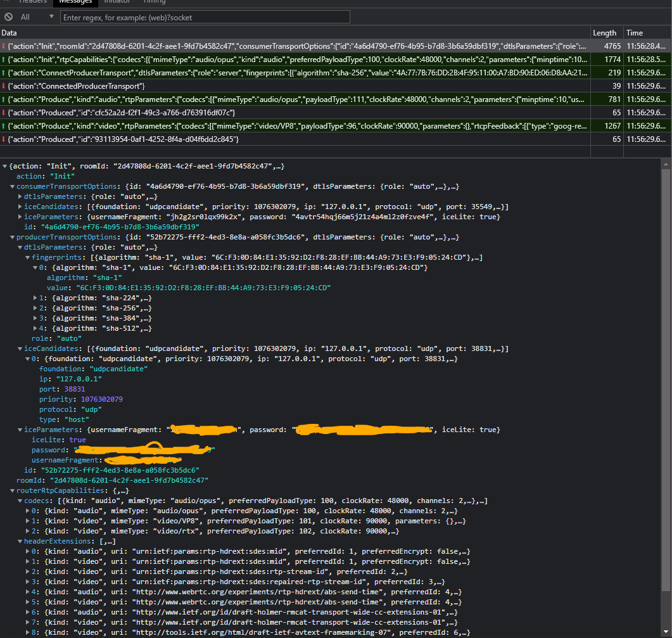Sort messages by the Length column
The width and height of the screenshot is (672, 638).
point(605,32)
